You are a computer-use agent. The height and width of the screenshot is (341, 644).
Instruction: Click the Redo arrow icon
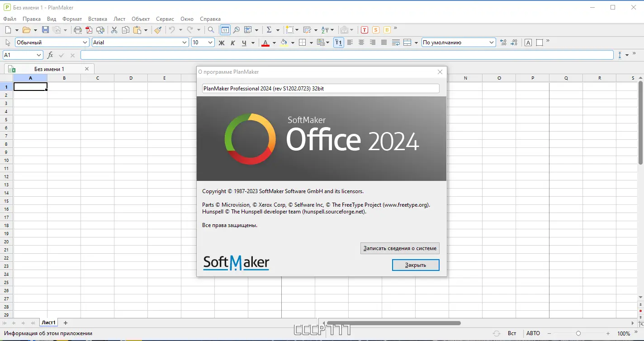(x=190, y=30)
